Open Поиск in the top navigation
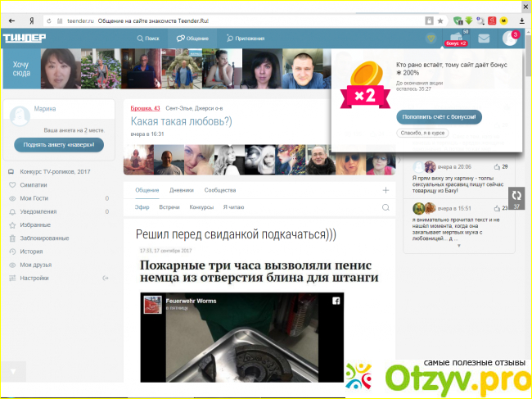This screenshot has width=532, height=399. pyautogui.click(x=148, y=39)
